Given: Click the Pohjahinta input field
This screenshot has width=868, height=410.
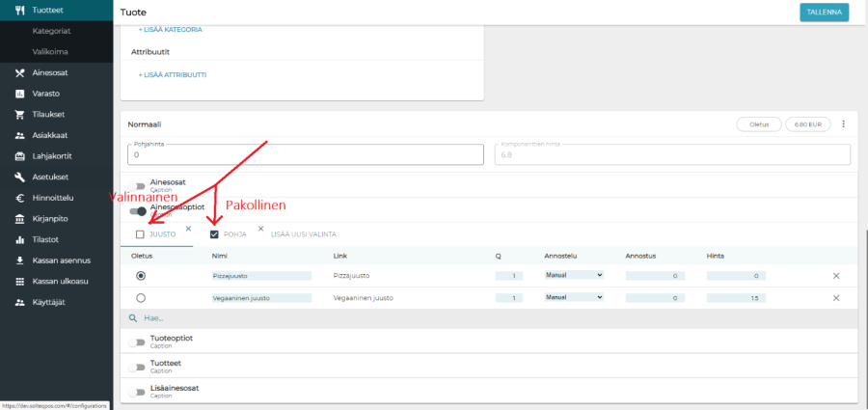Looking at the screenshot, I should [305, 154].
